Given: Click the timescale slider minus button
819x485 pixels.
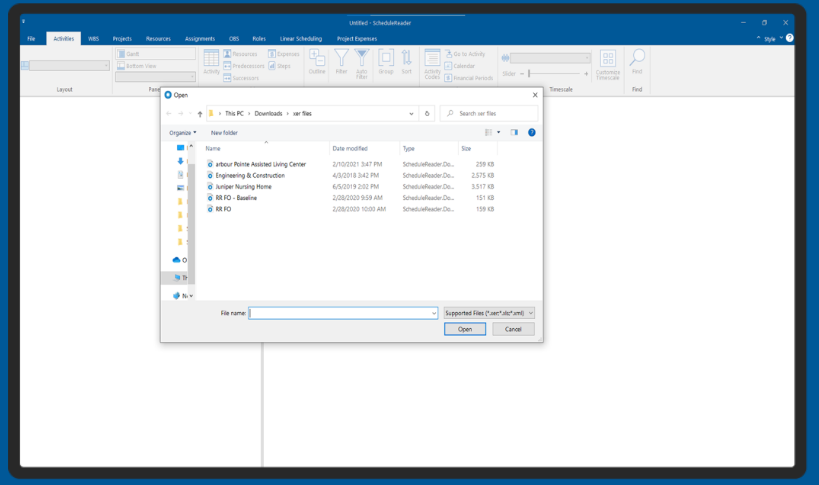Looking at the screenshot, I should pos(521,74).
